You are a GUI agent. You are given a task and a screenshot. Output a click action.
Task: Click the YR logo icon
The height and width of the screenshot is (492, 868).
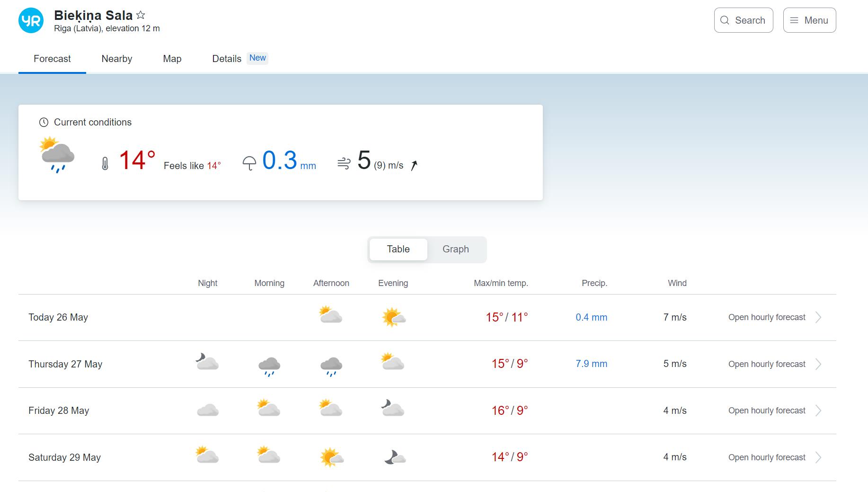click(31, 20)
